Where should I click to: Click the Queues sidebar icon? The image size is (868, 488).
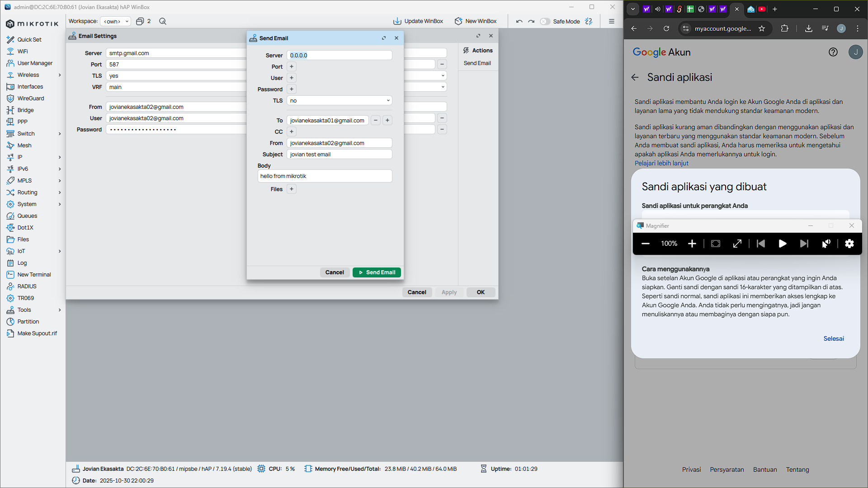point(10,216)
